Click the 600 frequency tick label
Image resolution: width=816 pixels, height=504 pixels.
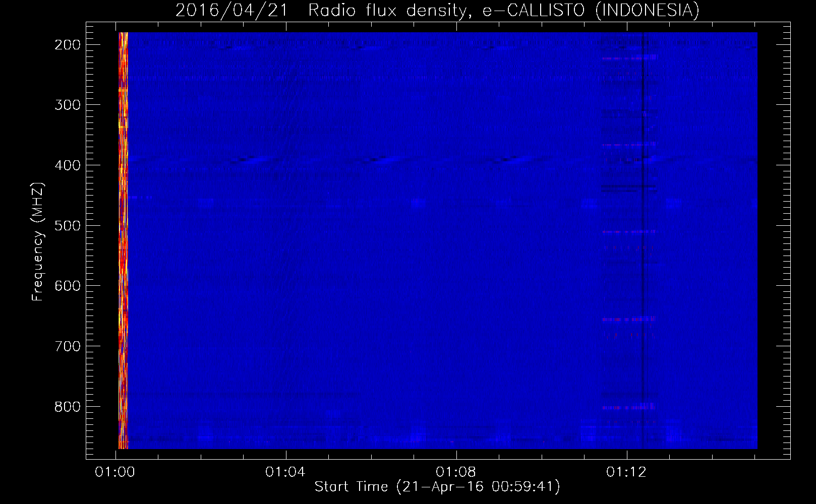(67, 286)
